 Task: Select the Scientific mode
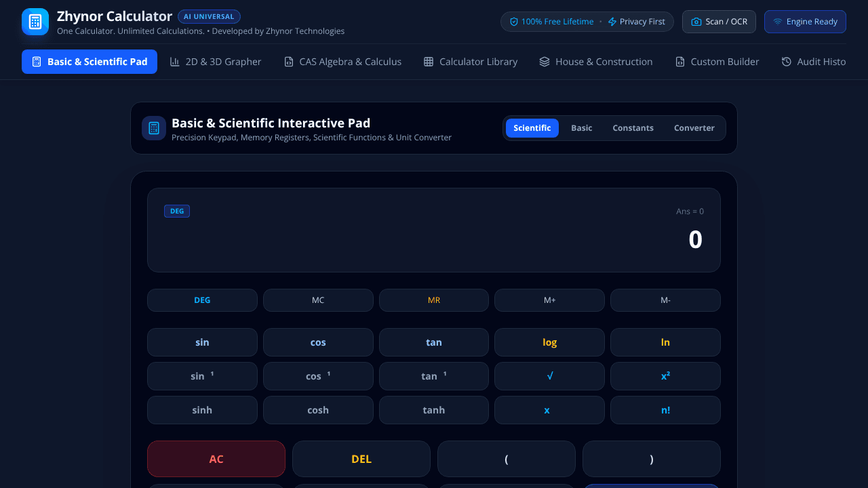coord(532,128)
